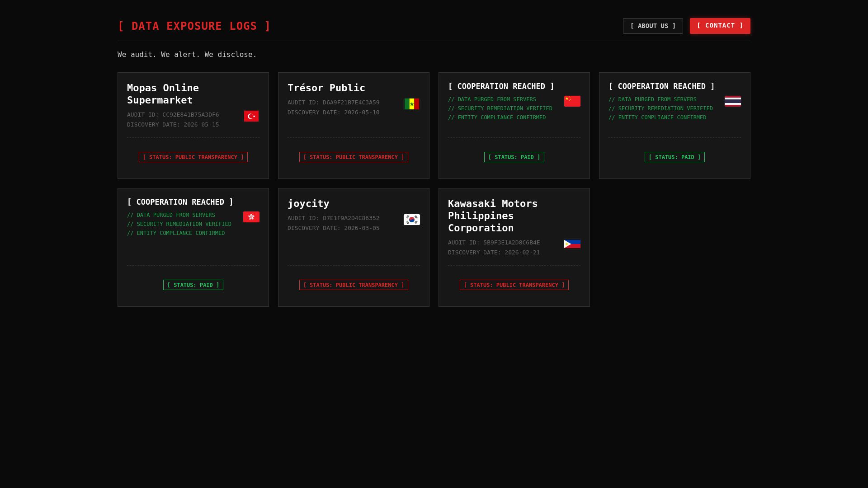Click Cooperation Reached heading on China card
The width and height of the screenshot is (868, 488).
pos(501,86)
